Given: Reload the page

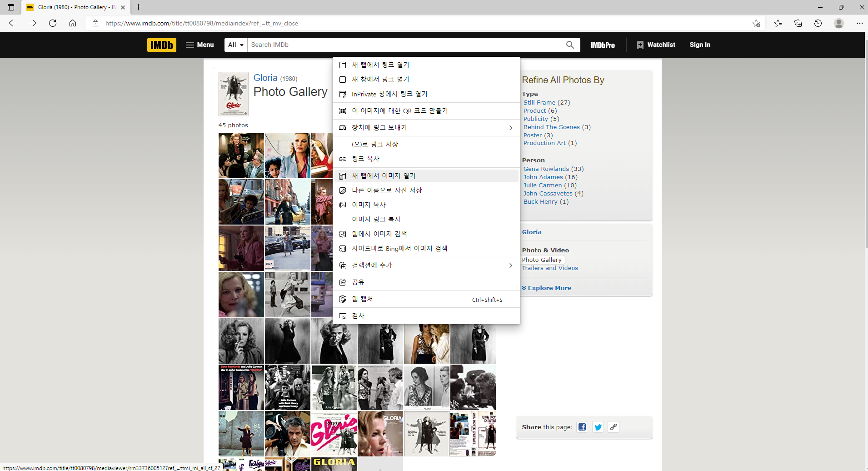Looking at the screenshot, I should click(53, 23).
